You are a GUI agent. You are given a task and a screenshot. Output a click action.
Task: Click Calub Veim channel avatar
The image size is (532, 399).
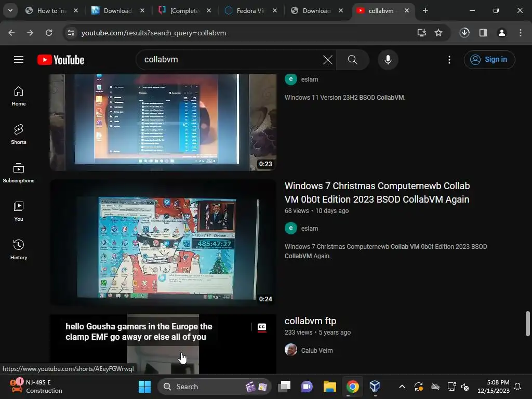point(291,350)
